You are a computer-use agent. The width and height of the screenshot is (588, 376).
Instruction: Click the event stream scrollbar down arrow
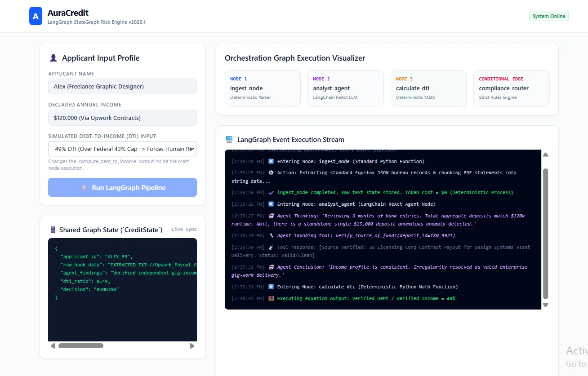click(546, 305)
